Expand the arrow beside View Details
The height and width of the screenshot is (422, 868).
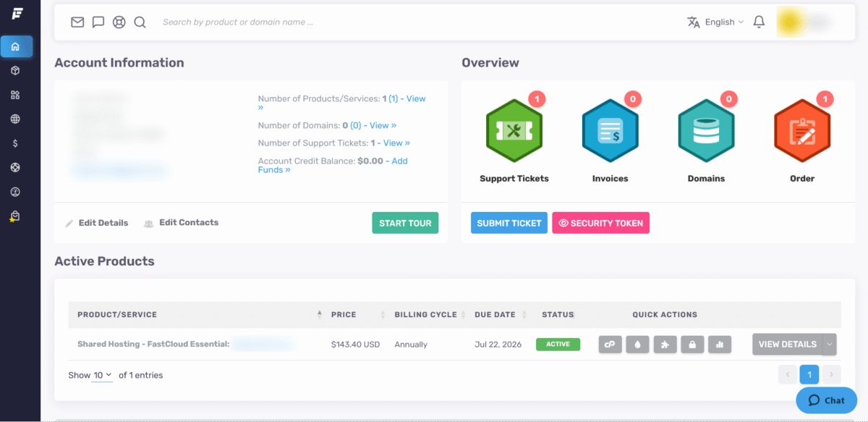(830, 345)
